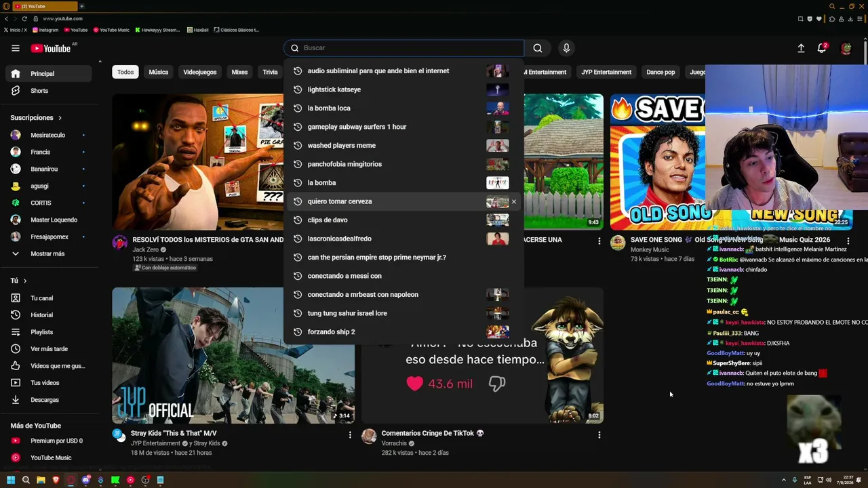868x488 pixels.
Task: Open the account avatar menu
Action: tap(846, 48)
